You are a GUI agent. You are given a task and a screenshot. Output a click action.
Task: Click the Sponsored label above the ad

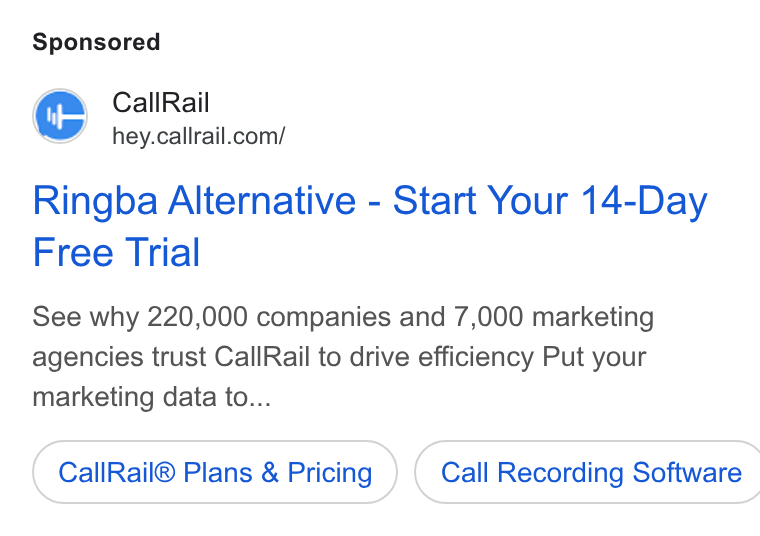click(x=96, y=42)
